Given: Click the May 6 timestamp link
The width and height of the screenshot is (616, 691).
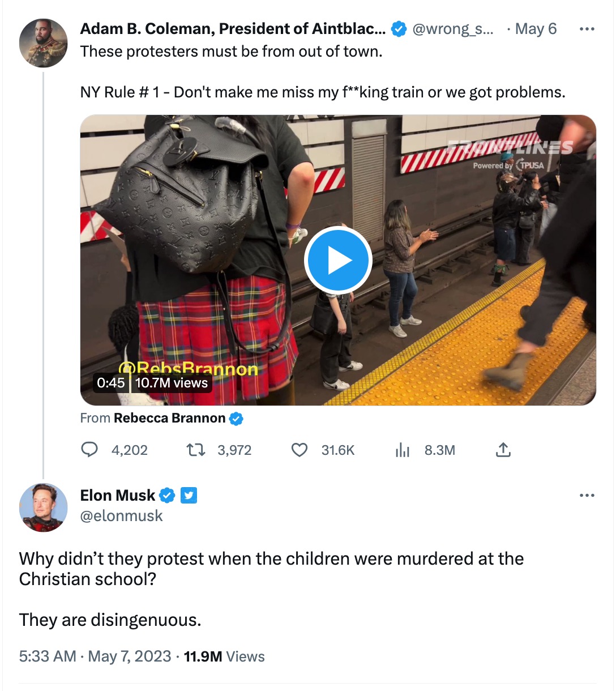Looking at the screenshot, I should click(x=536, y=28).
